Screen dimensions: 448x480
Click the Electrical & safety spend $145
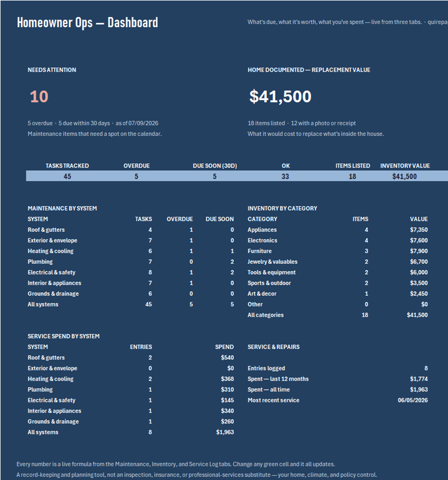pos(227,400)
